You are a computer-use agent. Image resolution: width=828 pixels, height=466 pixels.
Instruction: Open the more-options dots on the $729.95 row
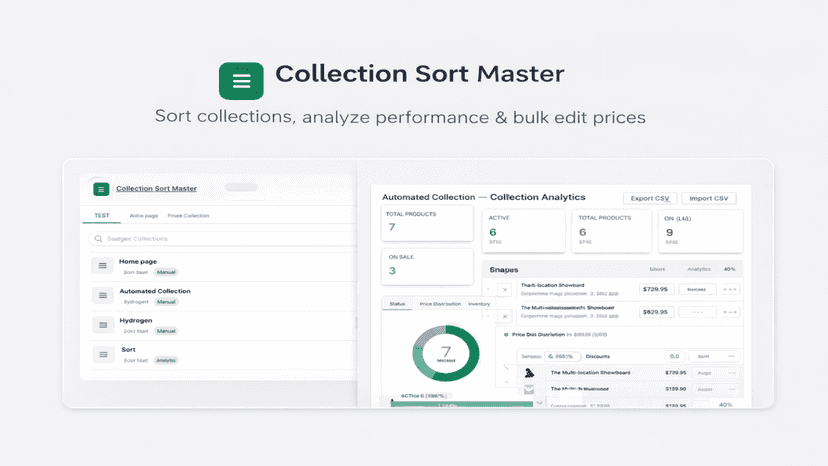pyautogui.click(x=730, y=289)
